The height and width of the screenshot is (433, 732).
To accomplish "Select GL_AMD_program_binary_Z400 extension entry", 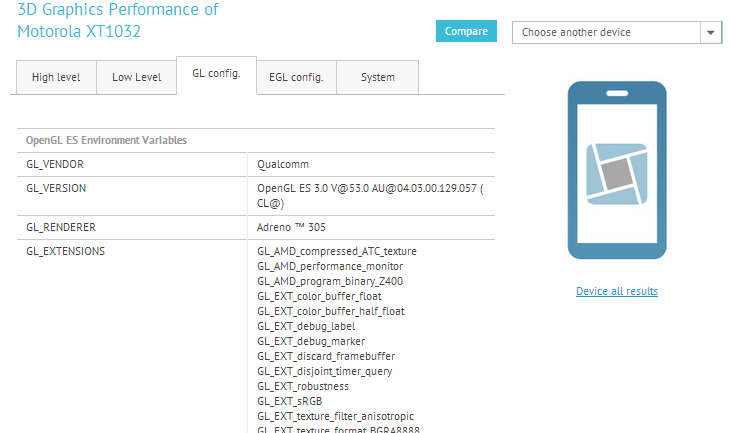I will (330, 281).
